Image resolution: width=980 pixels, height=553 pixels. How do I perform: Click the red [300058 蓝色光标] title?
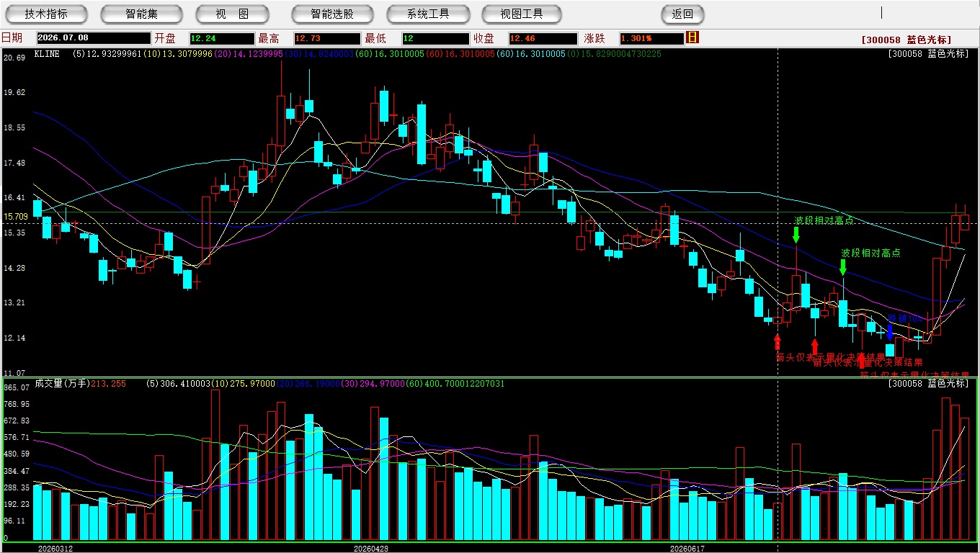[906, 40]
